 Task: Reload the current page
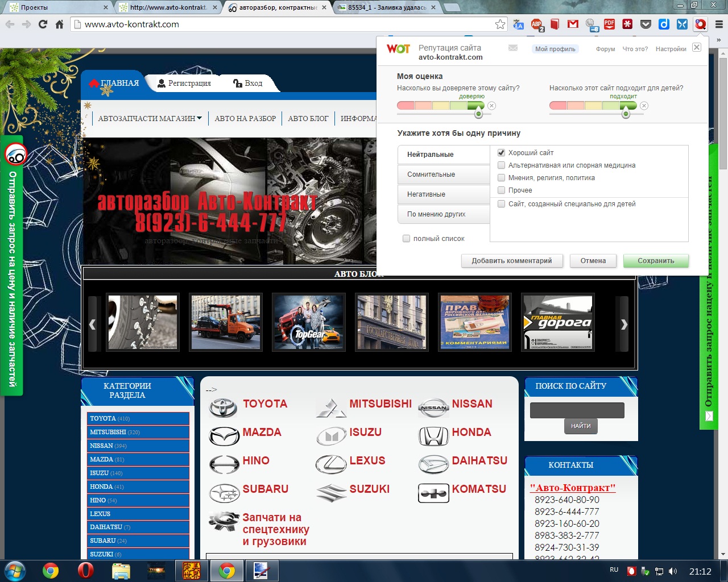tap(43, 24)
